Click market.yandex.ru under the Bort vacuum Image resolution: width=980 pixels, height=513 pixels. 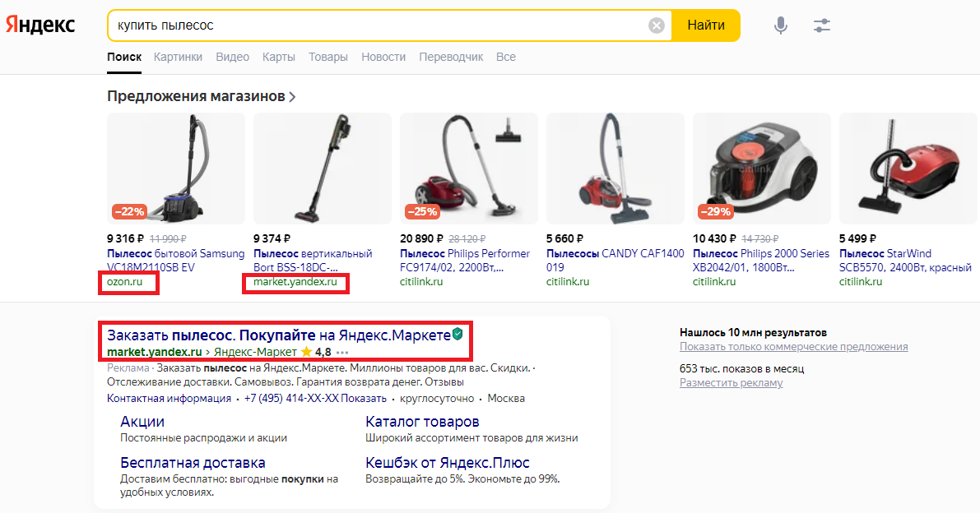[295, 281]
